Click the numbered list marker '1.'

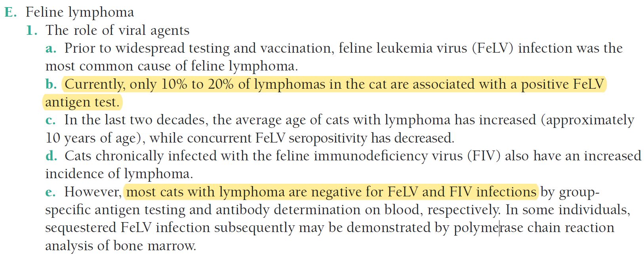(32, 30)
